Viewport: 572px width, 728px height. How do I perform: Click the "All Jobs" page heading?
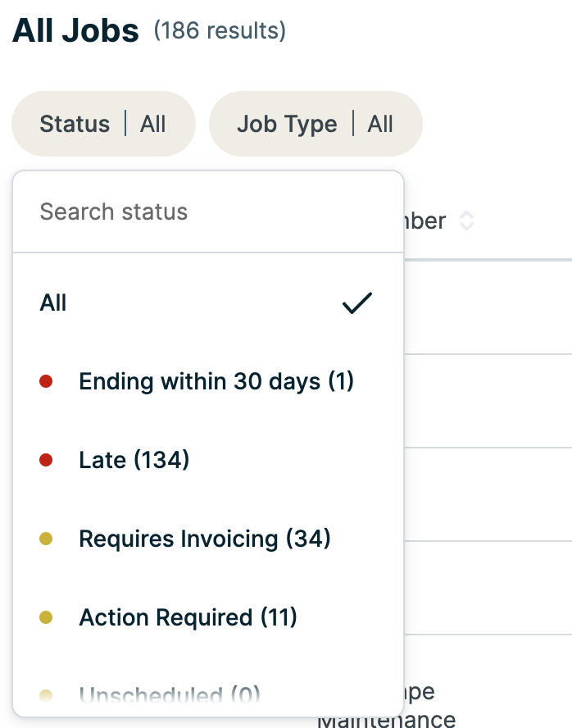pos(76,31)
